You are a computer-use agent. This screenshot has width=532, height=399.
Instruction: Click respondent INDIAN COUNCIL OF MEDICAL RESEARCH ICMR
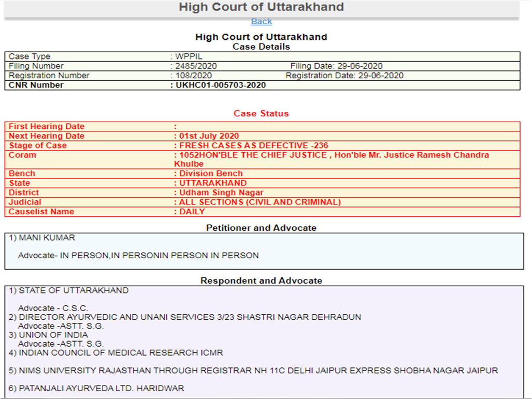[x=121, y=353]
